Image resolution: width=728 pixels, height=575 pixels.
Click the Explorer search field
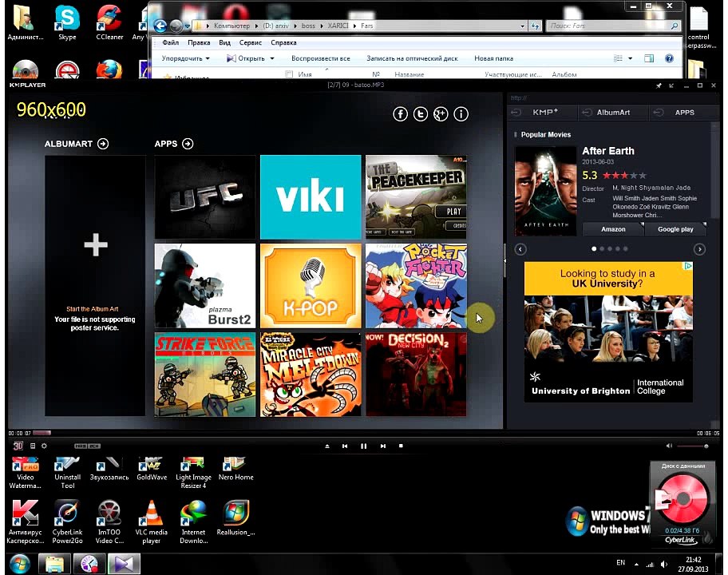click(x=613, y=26)
